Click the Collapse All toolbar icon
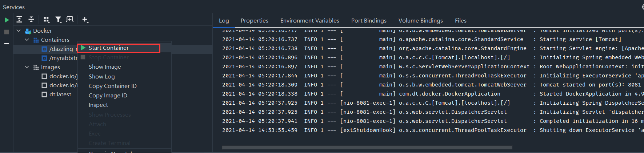The width and height of the screenshot is (644, 153). pyautogui.click(x=31, y=20)
